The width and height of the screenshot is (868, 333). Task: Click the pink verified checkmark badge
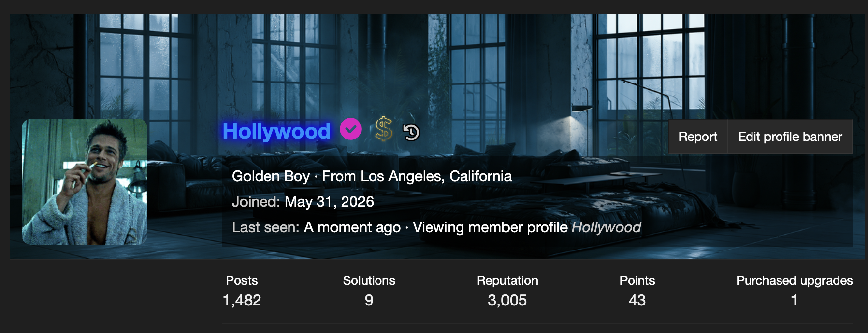(350, 129)
